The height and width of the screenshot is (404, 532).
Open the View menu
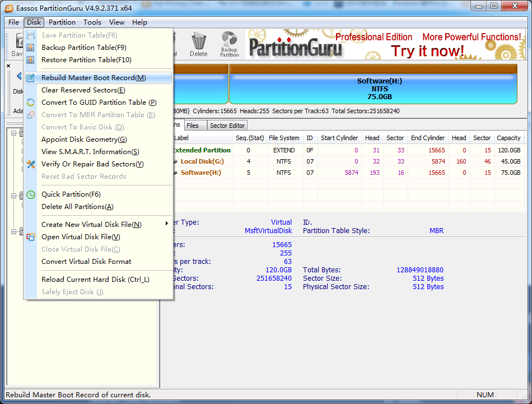pyautogui.click(x=116, y=22)
